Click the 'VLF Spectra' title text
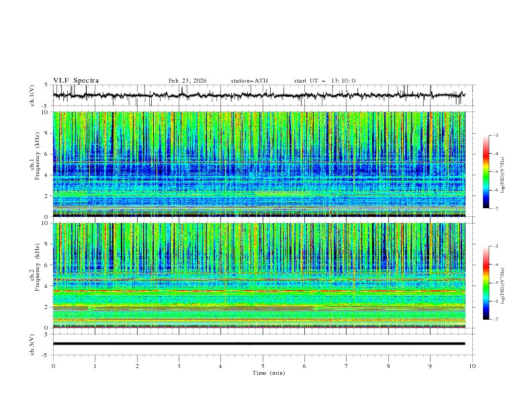The image size is (532, 411). pos(76,81)
